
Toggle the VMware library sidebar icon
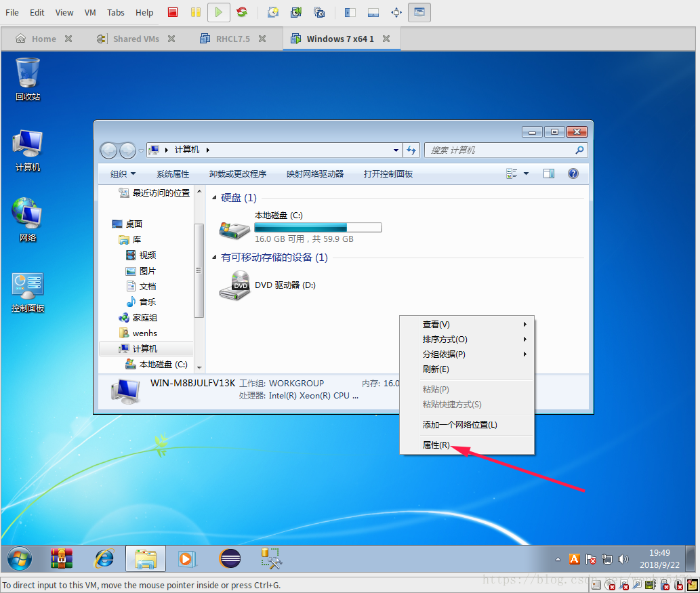(350, 12)
